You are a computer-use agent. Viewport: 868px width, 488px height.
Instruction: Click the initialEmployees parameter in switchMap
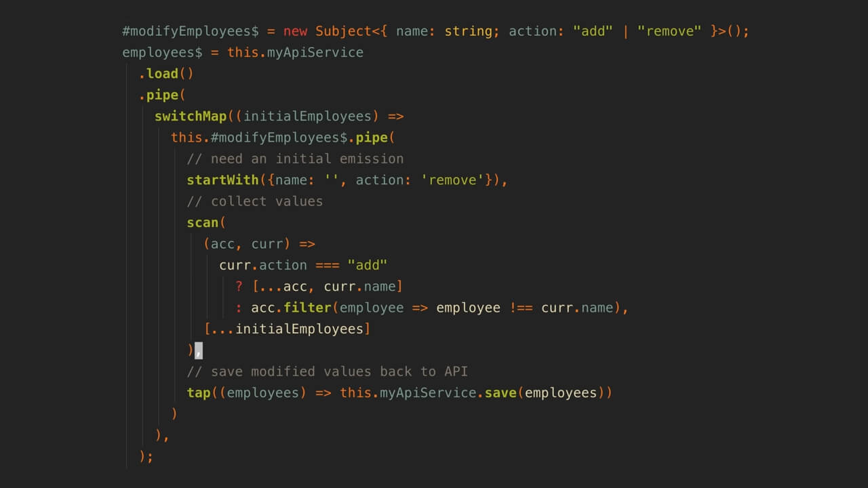tap(307, 116)
